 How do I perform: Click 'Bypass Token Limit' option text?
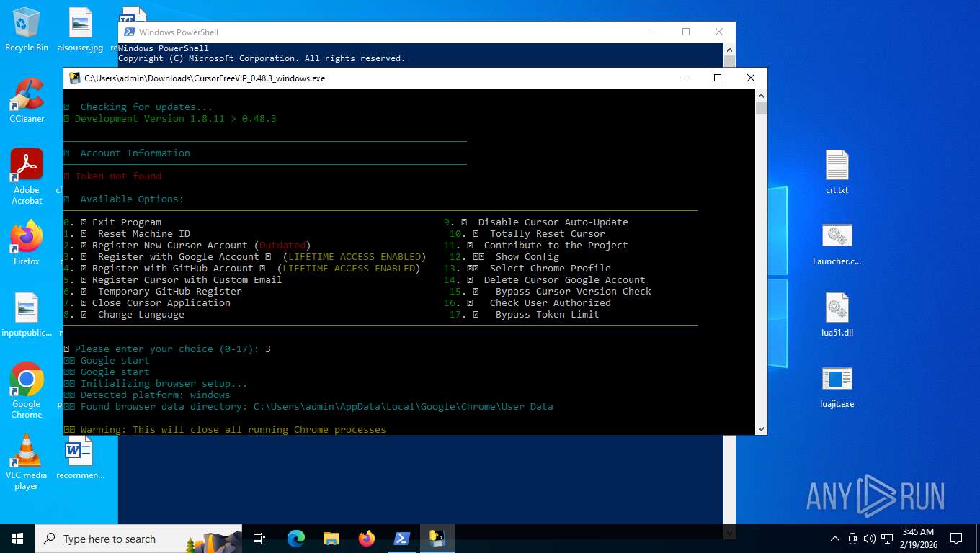(x=548, y=315)
